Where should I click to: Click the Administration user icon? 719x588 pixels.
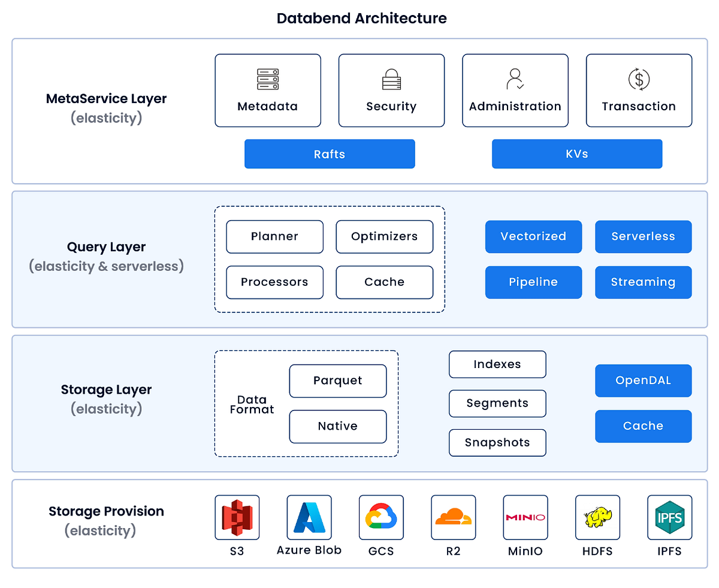(514, 79)
